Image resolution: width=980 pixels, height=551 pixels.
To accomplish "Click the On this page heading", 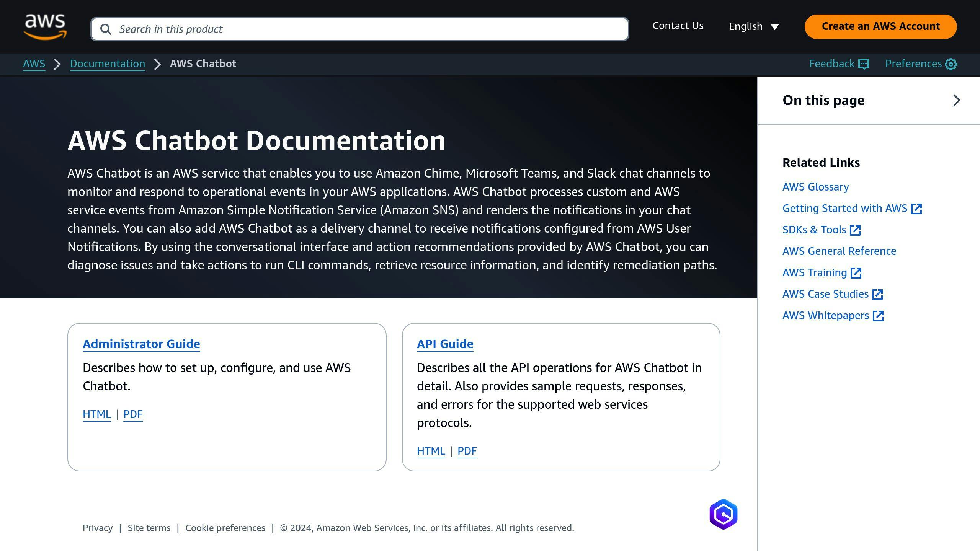I will tap(823, 100).
